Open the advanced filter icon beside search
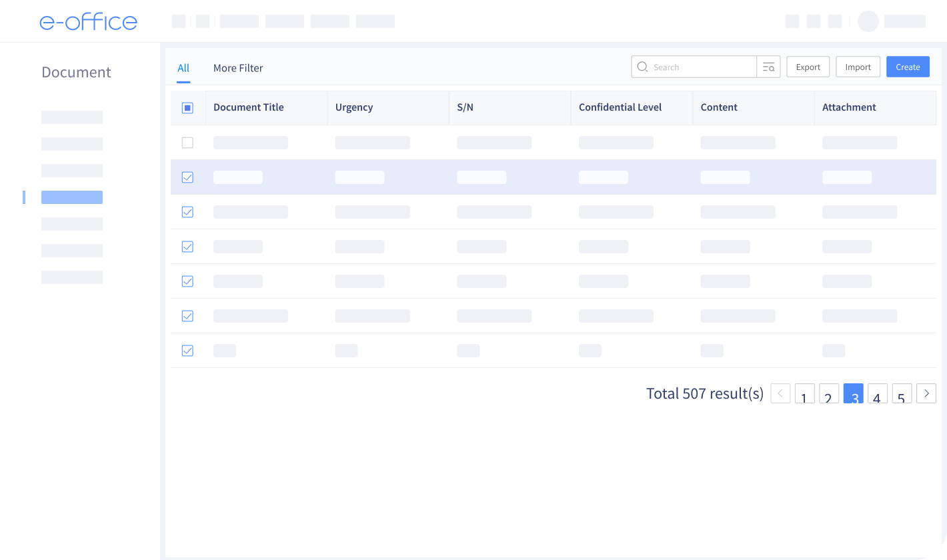 tap(768, 67)
